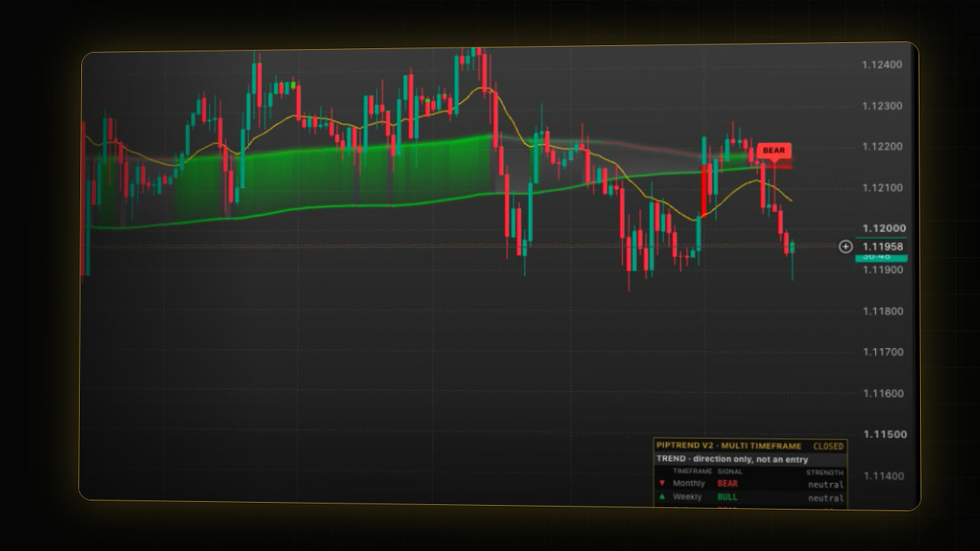The height and width of the screenshot is (551, 980).
Task: Click the red BEAR signal in Monthly row
Action: pos(727,484)
